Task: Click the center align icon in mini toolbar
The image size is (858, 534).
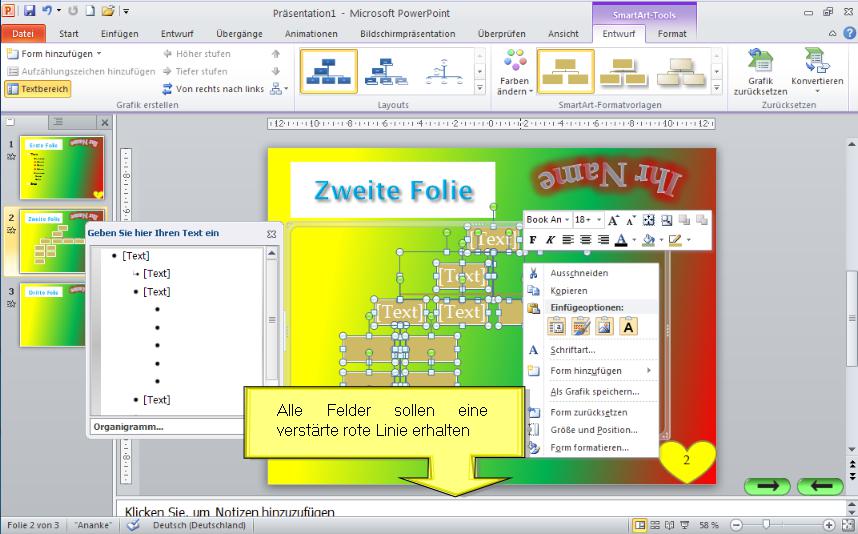Action: (x=584, y=240)
